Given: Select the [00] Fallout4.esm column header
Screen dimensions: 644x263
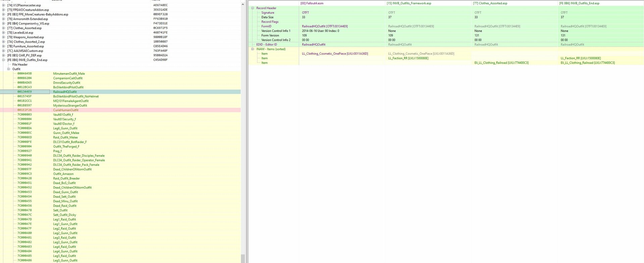Looking at the screenshot, I should coord(342,3).
